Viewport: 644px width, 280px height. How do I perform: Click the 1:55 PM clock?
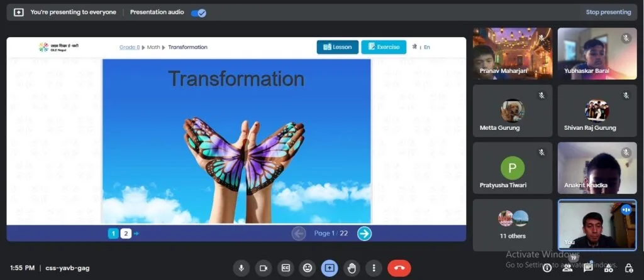(22, 268)
